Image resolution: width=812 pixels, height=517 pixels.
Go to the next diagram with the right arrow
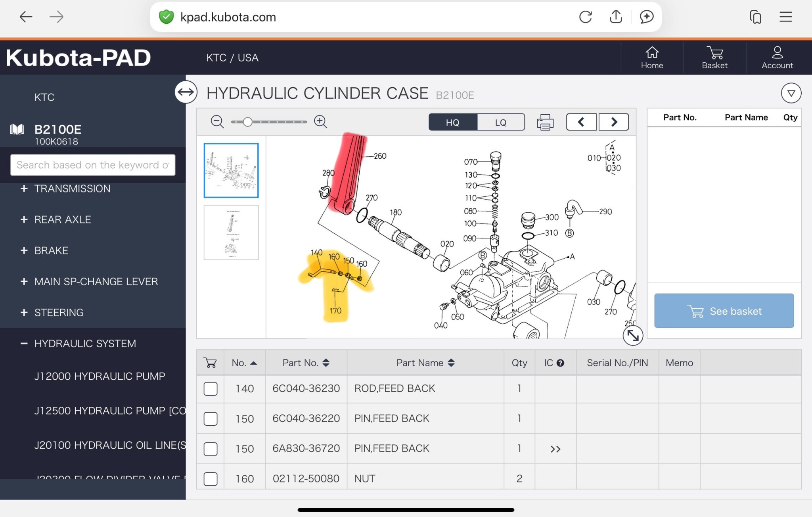coord(613,122)
